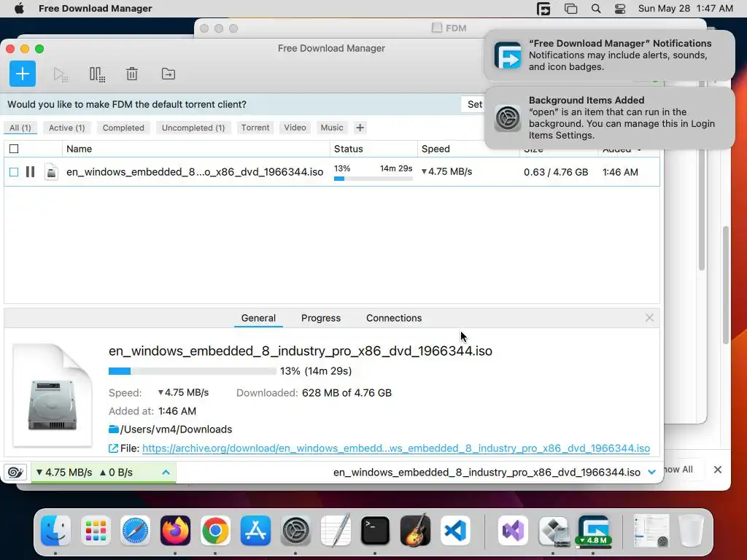Select the Uncompleted (1) filter tab
747x560 pixels.
point(193,128)
